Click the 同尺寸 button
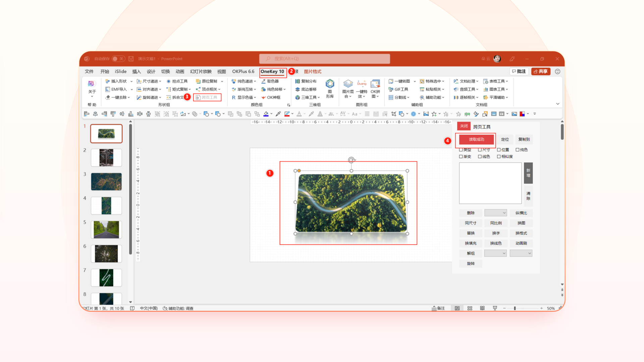 click(470, 223)
